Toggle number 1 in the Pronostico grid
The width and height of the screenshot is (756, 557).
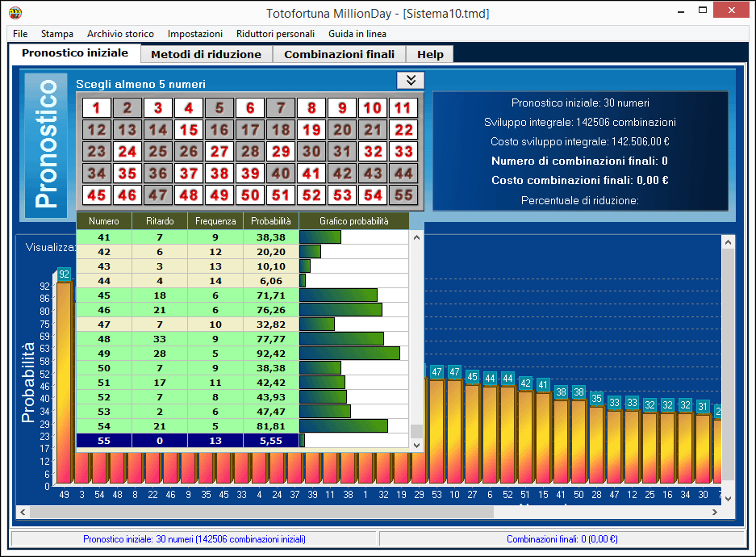pos(96,108)
